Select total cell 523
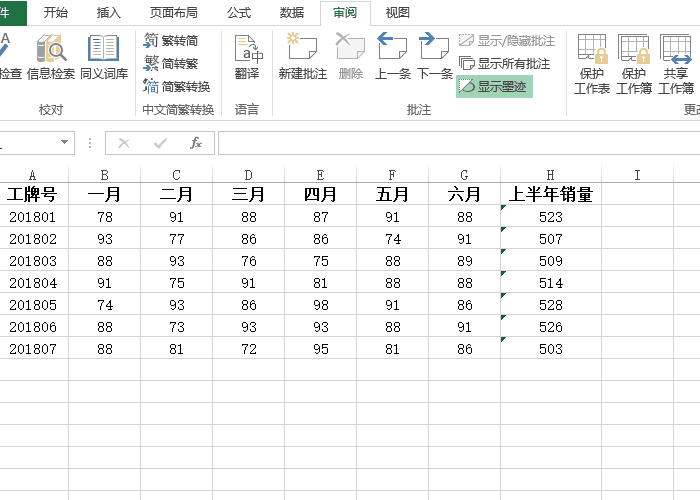The image size is (700, 500). (551, 217)
